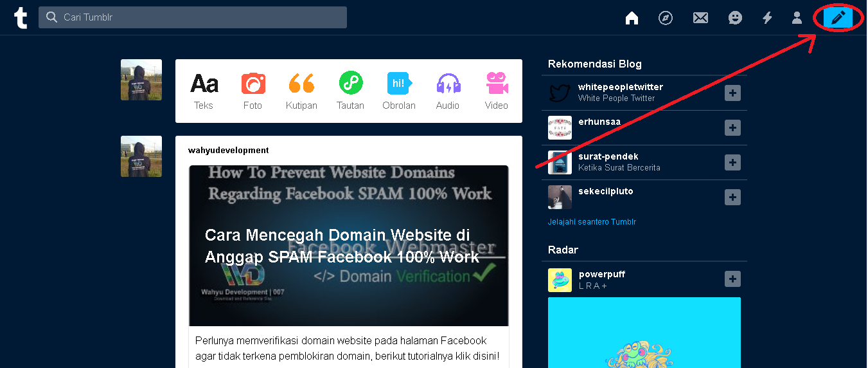This screenshot has width=868, height=368.
Task: Create a Tautan link post
Action: coord(350,91)
